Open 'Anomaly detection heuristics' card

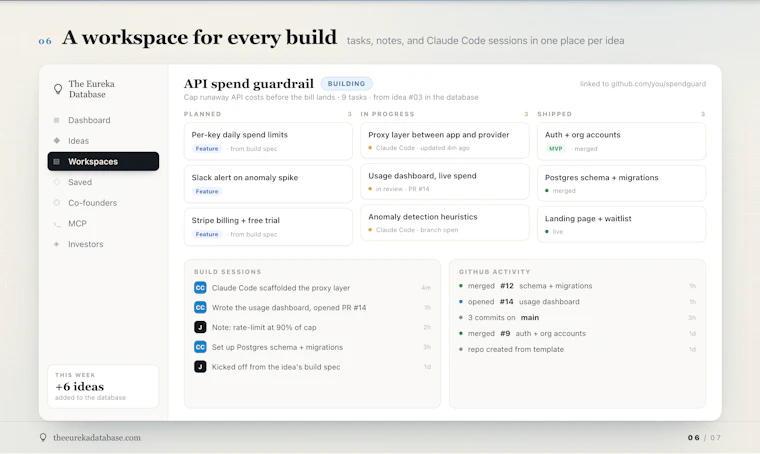444,222
